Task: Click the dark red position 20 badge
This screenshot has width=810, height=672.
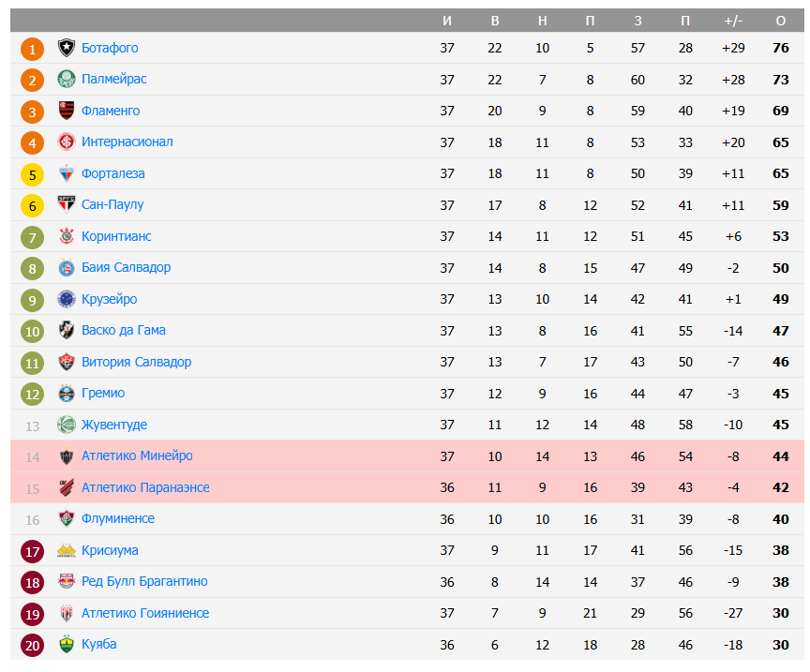Action: pyautogui.click(x=33, y=645)
